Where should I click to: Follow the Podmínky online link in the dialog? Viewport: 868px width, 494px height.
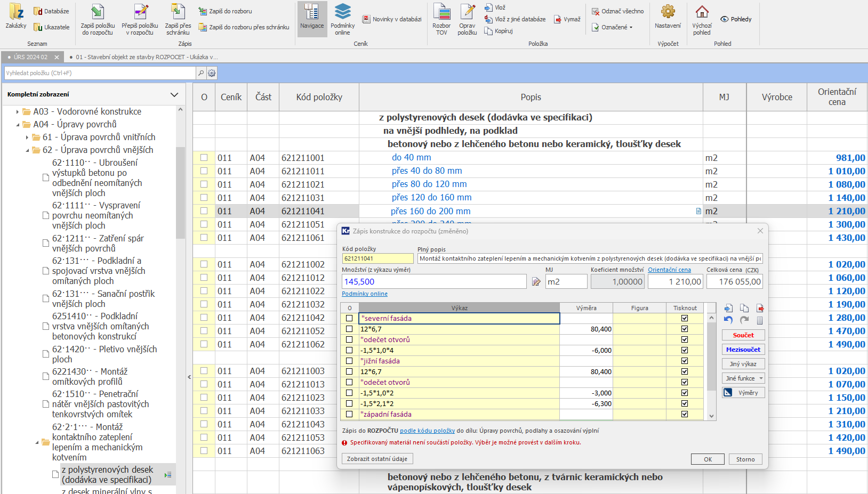coord(365,294)
